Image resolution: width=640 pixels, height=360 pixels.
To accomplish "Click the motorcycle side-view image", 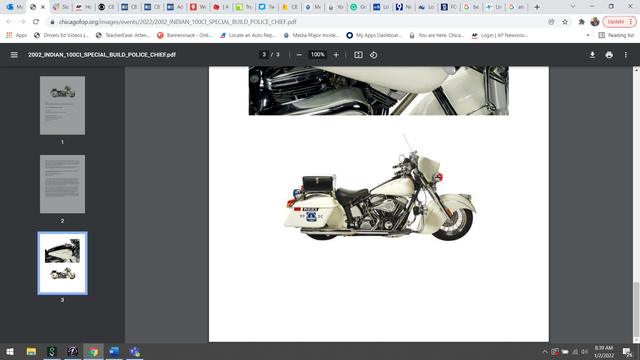I will pyautogui.click(x=380, y=189).
